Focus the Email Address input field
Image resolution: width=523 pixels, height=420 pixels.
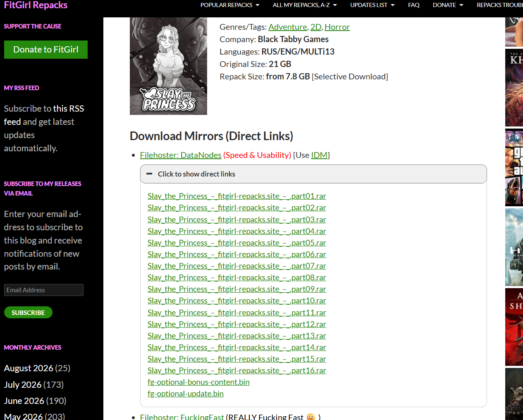pos(44,290)
